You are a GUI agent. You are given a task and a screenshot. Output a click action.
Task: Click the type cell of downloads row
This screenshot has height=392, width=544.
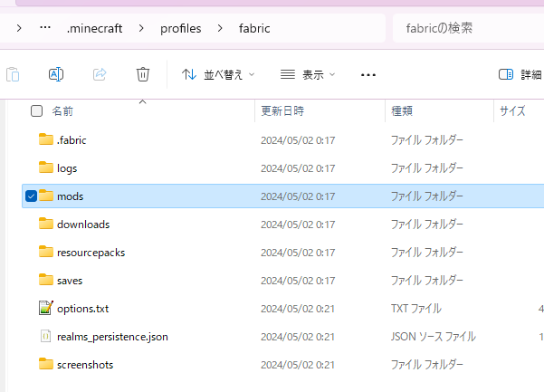point(426,225)
